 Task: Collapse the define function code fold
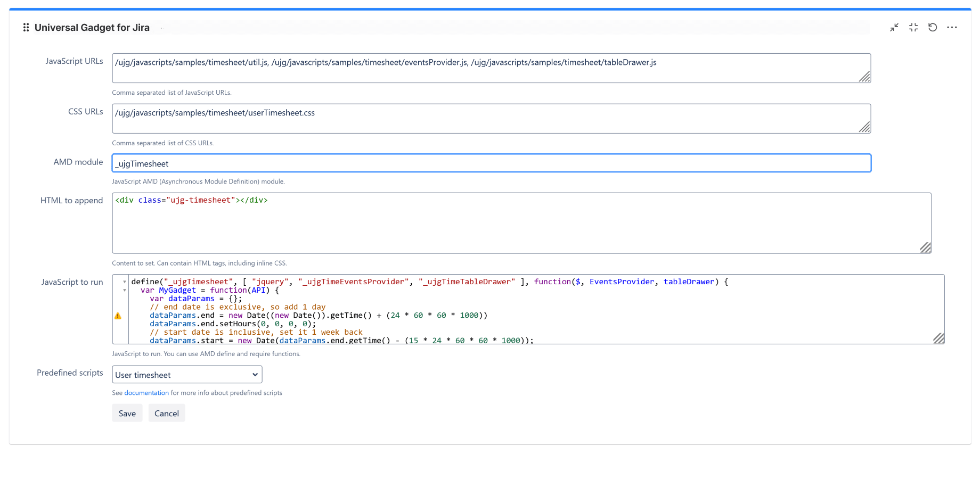click(x=124, y=282)
